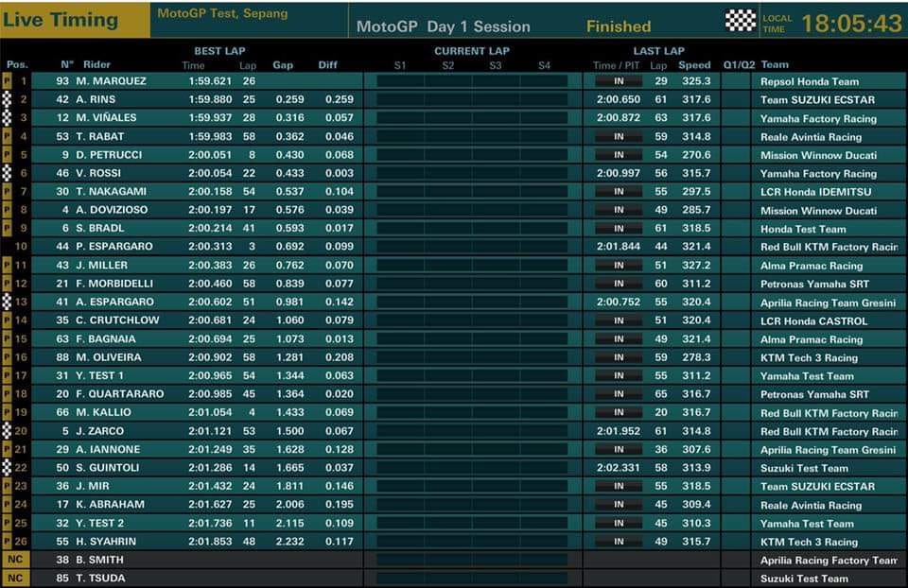Click the CURRENT LAP group header
Viewport: 908px width, 588px height.
[x=472, y=51]
